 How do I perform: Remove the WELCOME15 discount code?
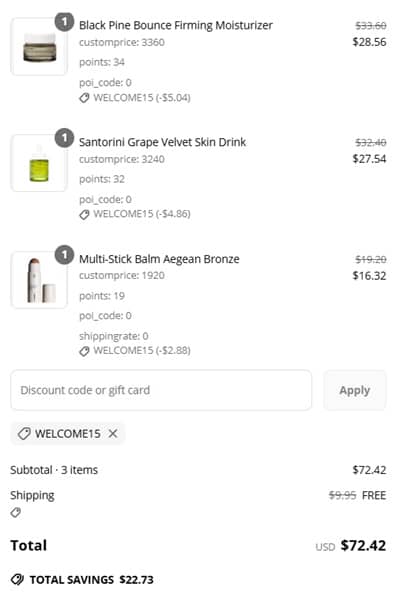(x=113, y=434)
